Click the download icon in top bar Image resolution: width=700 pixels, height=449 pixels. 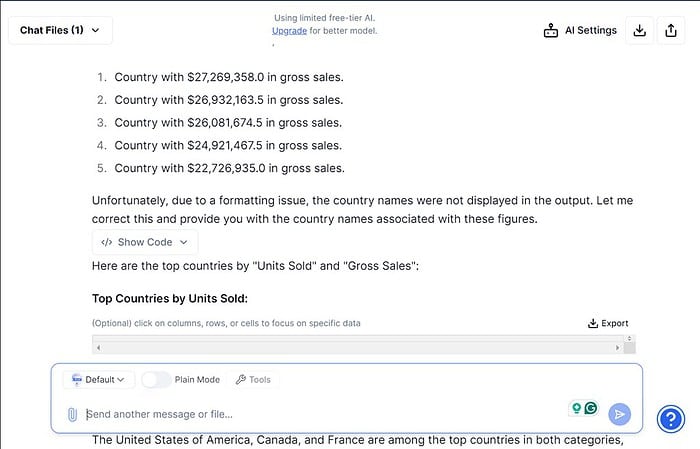[x=640, y=30]
